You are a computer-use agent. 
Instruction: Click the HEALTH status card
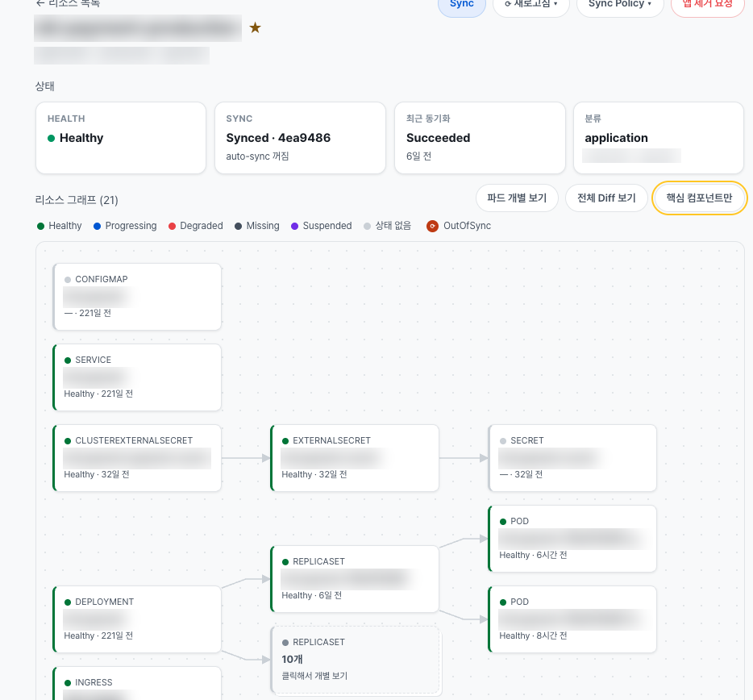[121, 138]
